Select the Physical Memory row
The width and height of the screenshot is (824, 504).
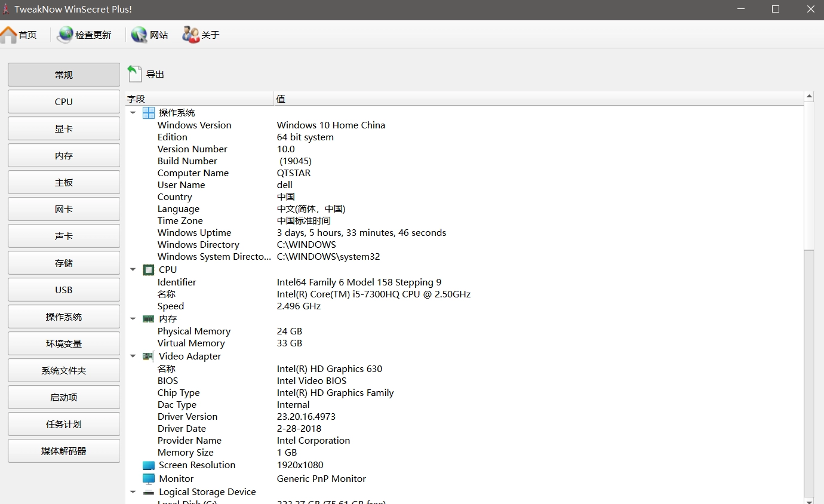pos(465,331)
